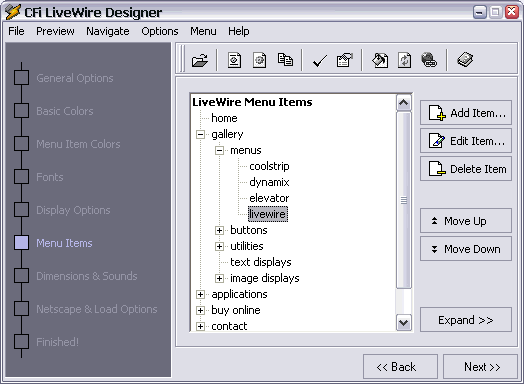This screenshot has width=524, height=384.
Task: Collapse the gallery tree node
Action: 200,134
